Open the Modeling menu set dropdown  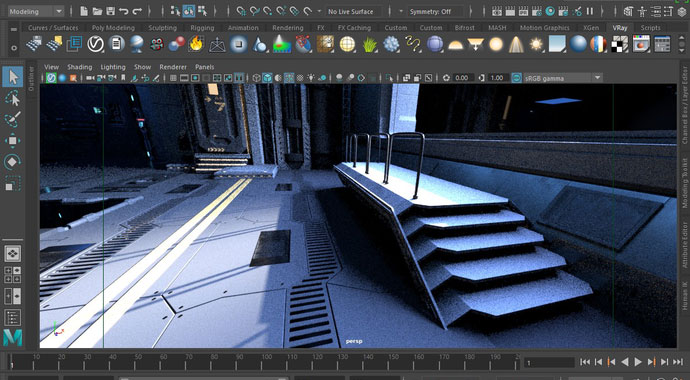pyautogui.click(x=36, y=11)
